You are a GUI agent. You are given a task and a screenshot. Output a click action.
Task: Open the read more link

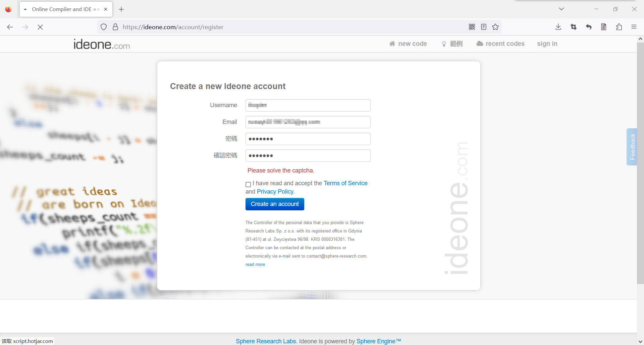tap(255, 265)
